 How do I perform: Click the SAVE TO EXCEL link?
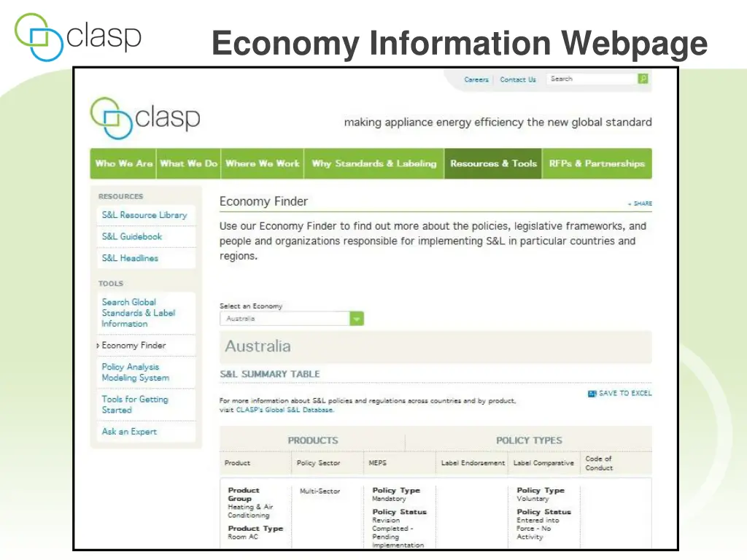pyautogui.click(x=625, y=393)
